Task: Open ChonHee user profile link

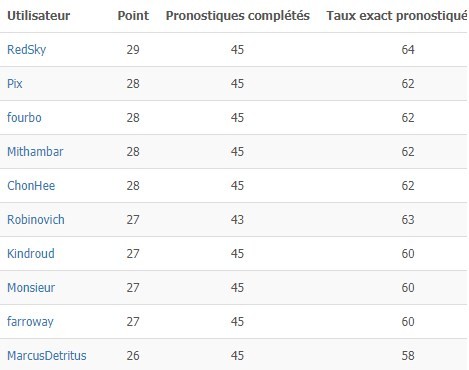Action: coord(31,186)
